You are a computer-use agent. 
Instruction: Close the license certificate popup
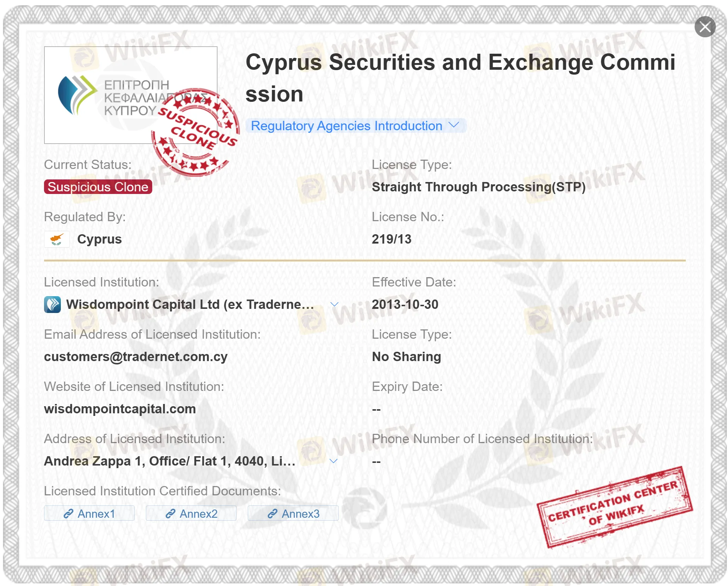[704, 27]
